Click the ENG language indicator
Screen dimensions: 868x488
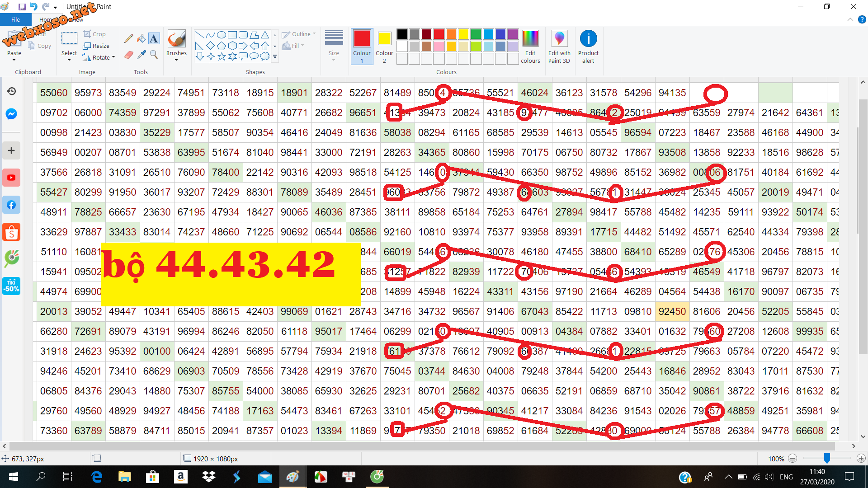(786, 477)
